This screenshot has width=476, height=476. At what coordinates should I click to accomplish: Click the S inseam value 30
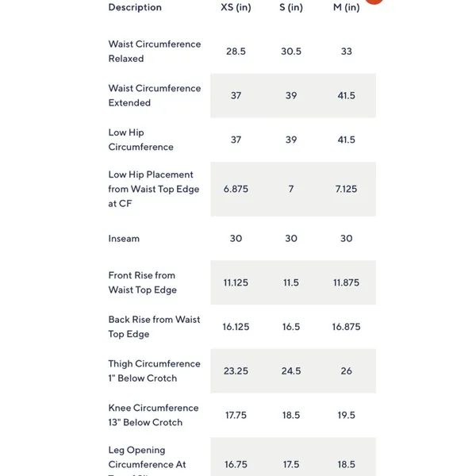[x=291, y=239]
